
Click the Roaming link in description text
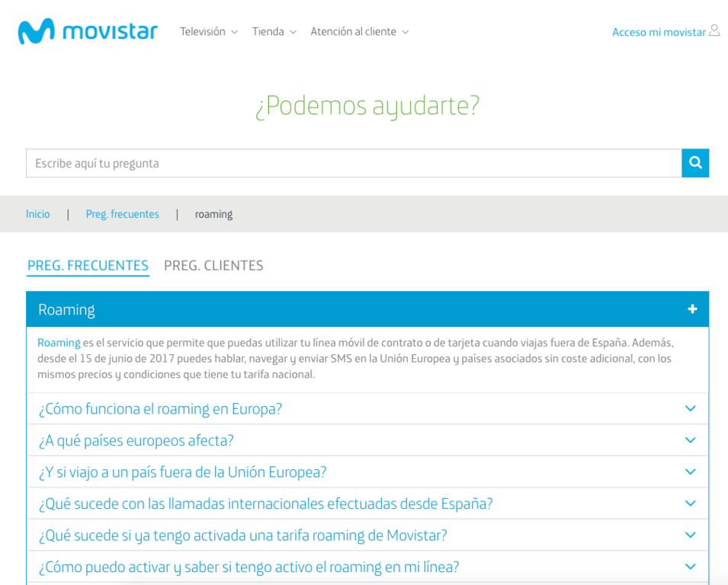[x=59, y=343]
